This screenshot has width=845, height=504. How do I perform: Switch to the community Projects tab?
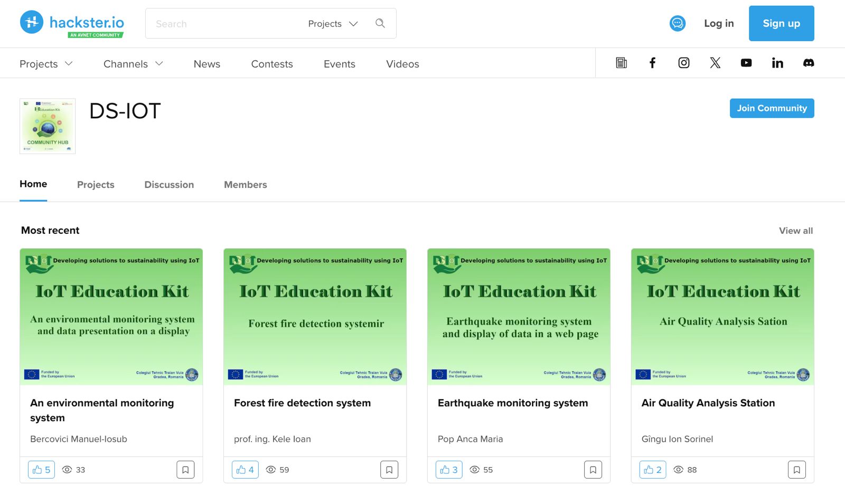96,185
